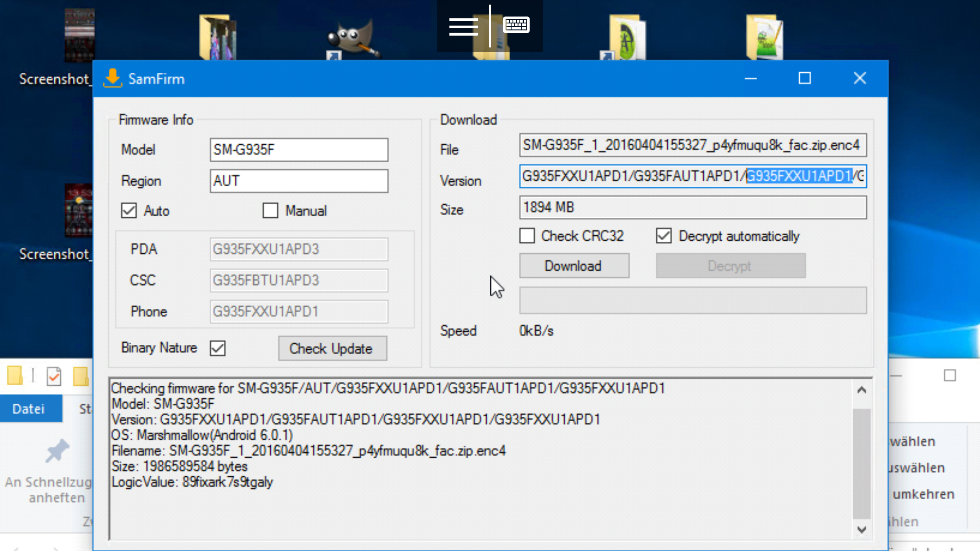Click the Size field showing 1894 MB
Screen dimensions: 980x551
pos(693,207)
